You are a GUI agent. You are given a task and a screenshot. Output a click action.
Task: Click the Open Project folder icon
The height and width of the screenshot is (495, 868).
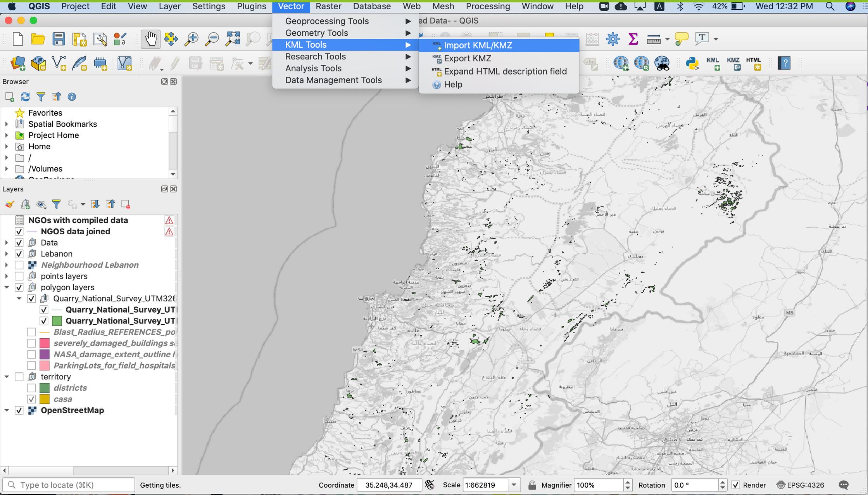pyautogui.click(x=38, y=39)
